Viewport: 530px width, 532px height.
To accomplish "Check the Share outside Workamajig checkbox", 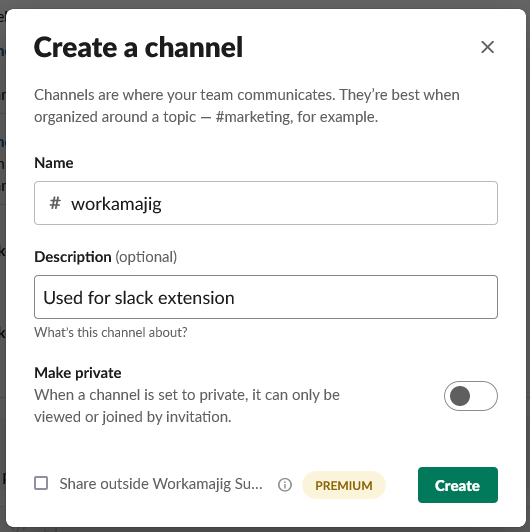I will coord(41,483).
